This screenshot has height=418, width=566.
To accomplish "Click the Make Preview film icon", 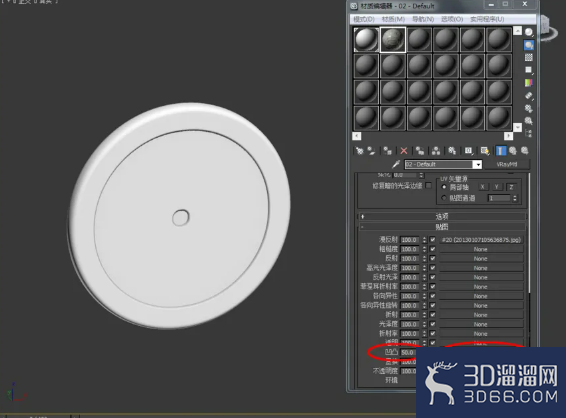I will pyautogui.click(x=529, y=96).
